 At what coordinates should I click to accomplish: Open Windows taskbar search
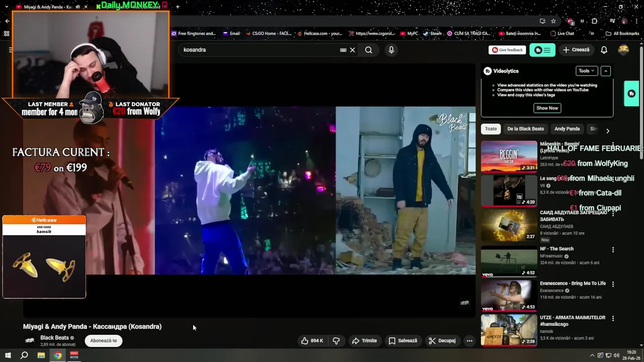tap(24, 355)
